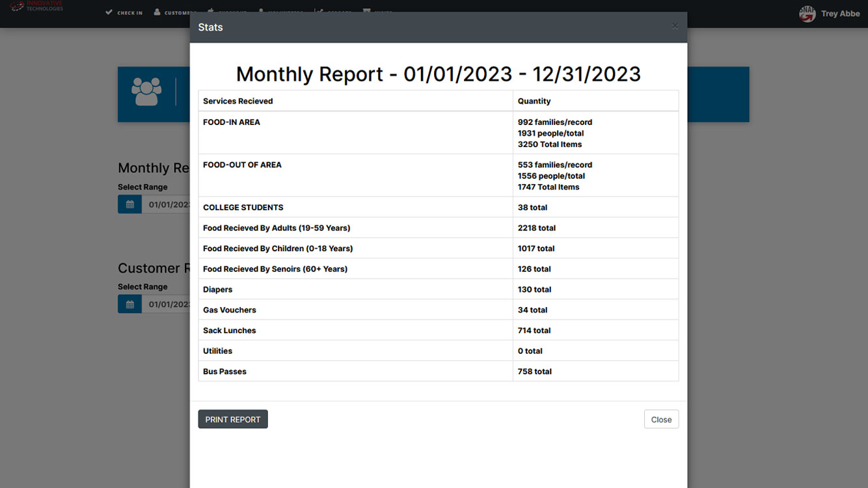
Task: Click the Services Recieved column header
Action: [x=237, y=101]
